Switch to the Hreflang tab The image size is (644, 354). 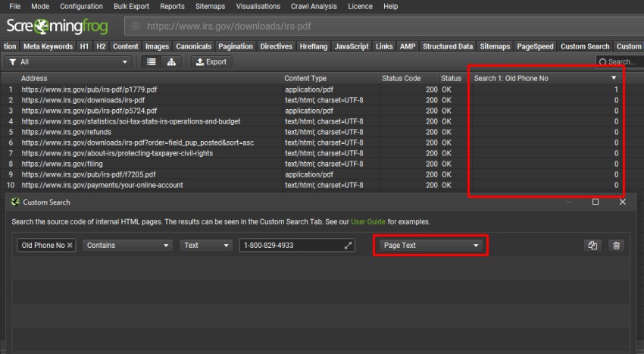click(x=314, y=46)
